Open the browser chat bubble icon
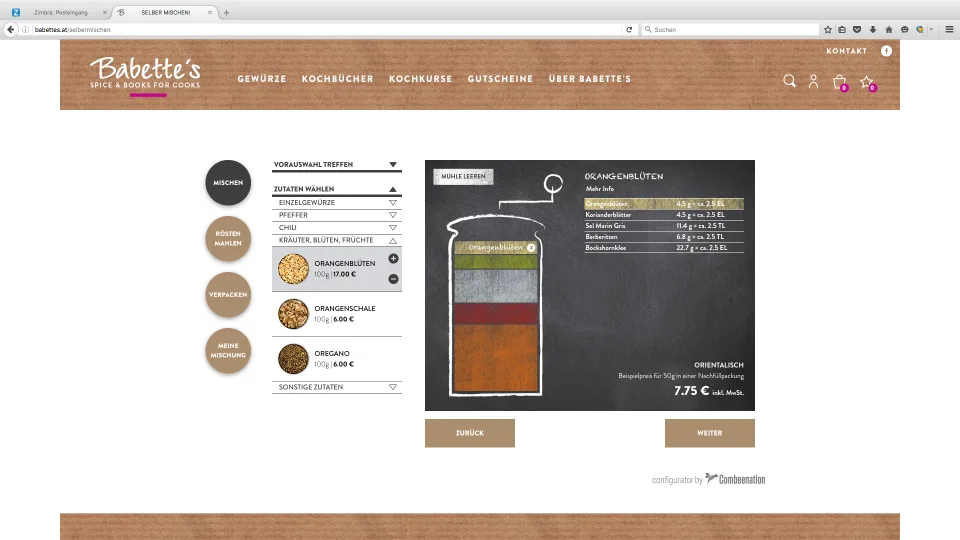The image size is (960, 540). click(904, 29)
